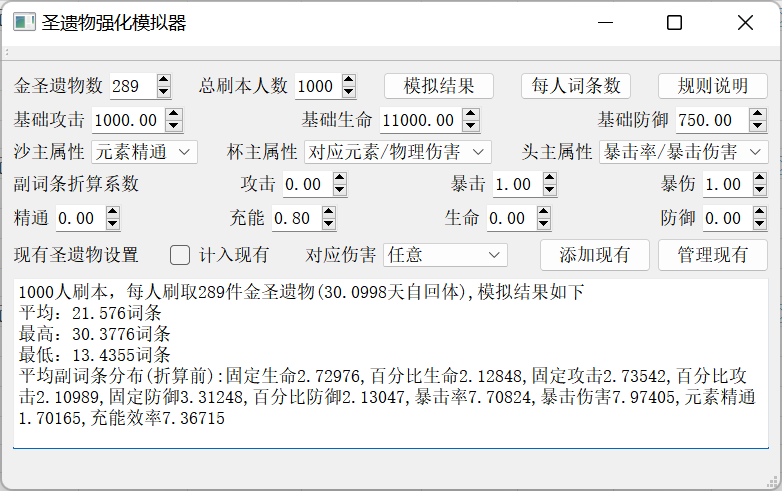
Task: Open the 每人词条数 results
Action: coord(576,86)
